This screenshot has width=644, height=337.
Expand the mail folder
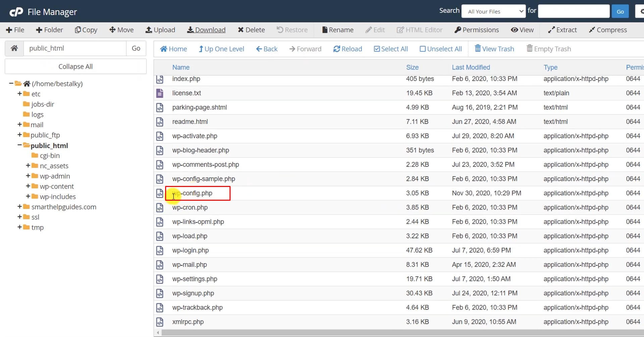point(19,125)
